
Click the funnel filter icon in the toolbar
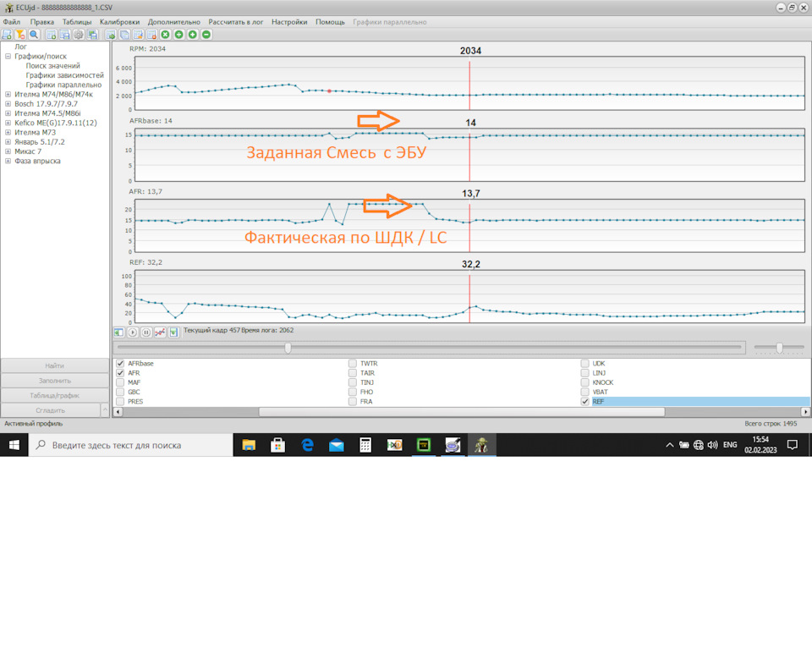click(21, 35)
